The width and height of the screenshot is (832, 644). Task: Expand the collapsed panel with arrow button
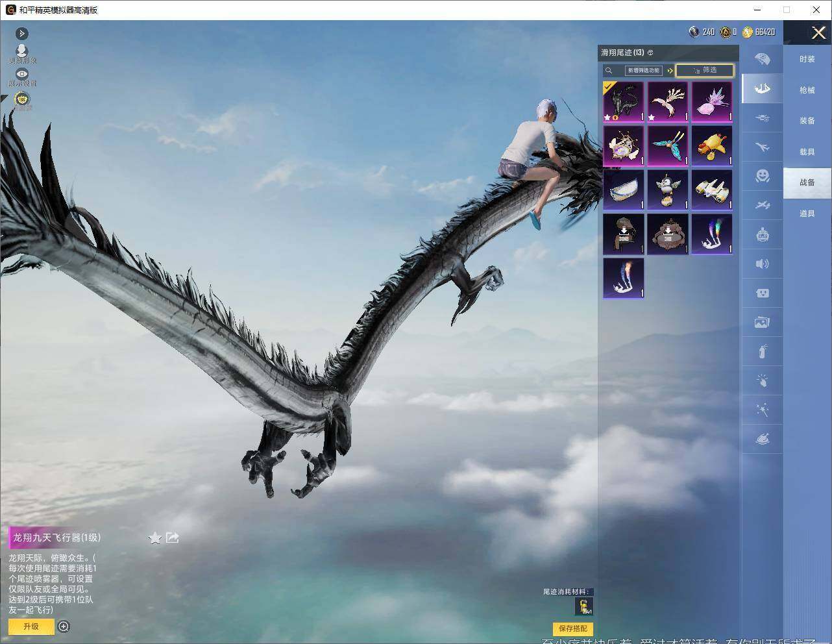click(x=22, y=33)
